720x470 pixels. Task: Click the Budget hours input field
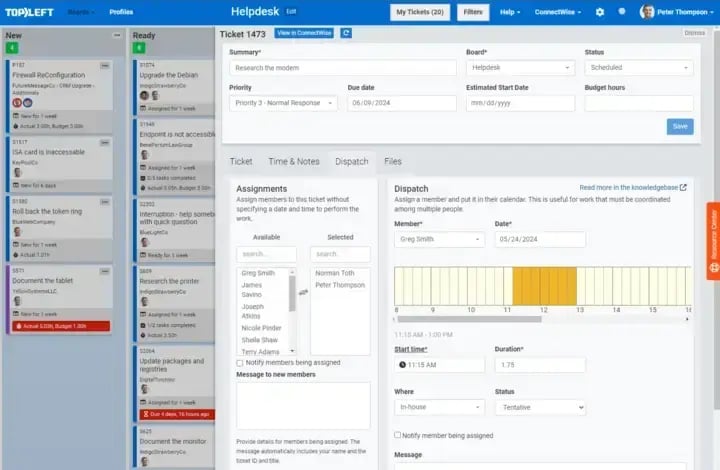[638, 103]
